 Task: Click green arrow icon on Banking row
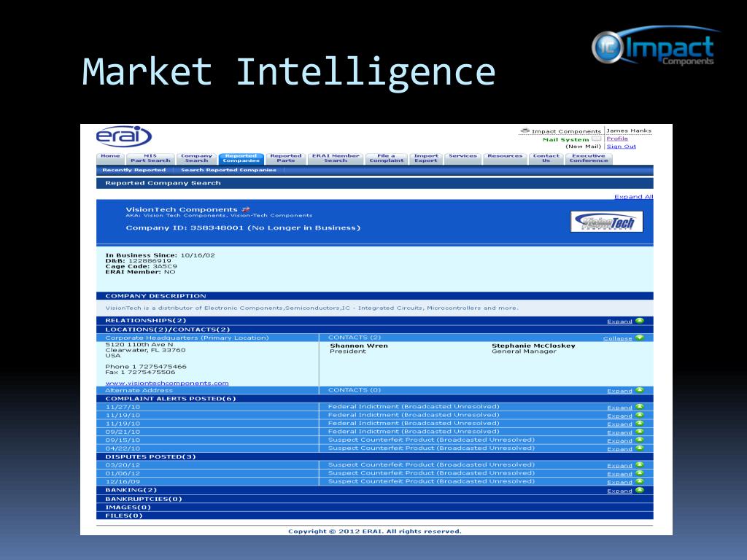(639, 490)
